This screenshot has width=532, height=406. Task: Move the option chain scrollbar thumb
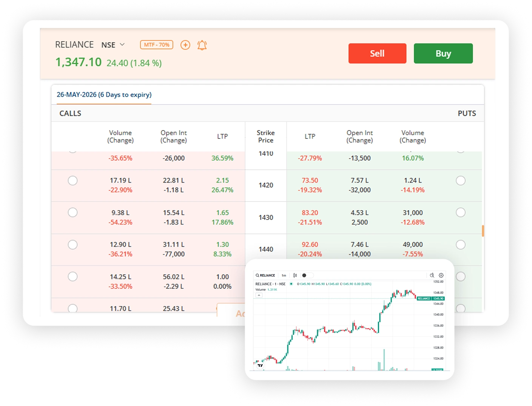pyautogui.click(x=483, y=231)
